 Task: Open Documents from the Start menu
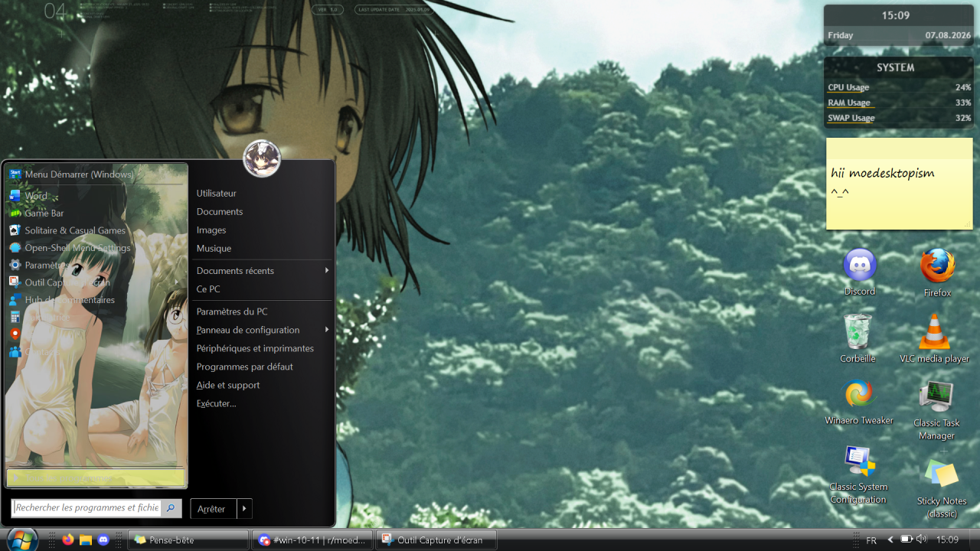pos(262,212)
